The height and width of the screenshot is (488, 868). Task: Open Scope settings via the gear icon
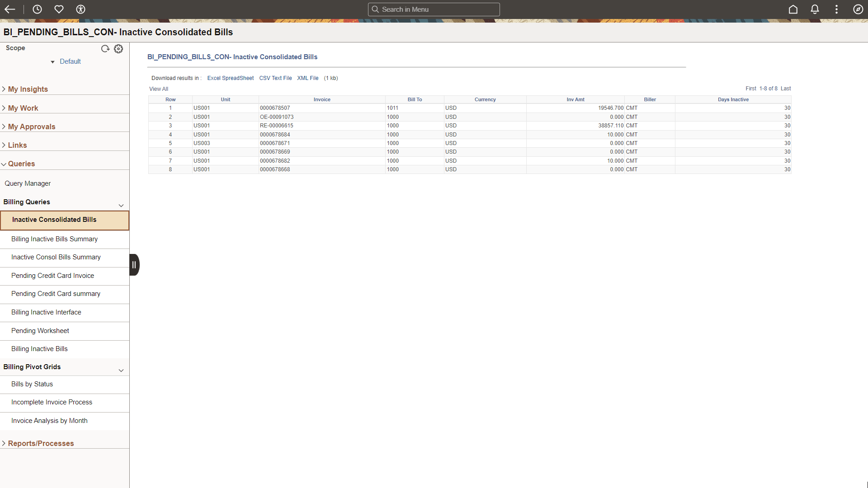click(x=118, y=49)
